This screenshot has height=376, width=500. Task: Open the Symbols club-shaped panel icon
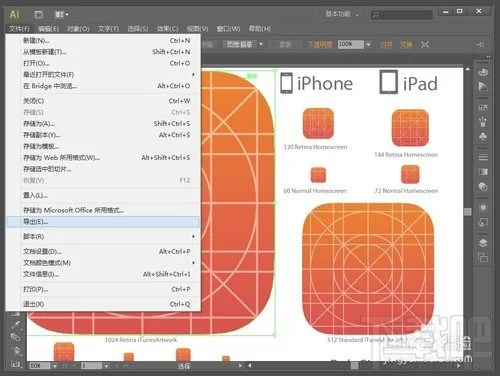click(483, 136)
